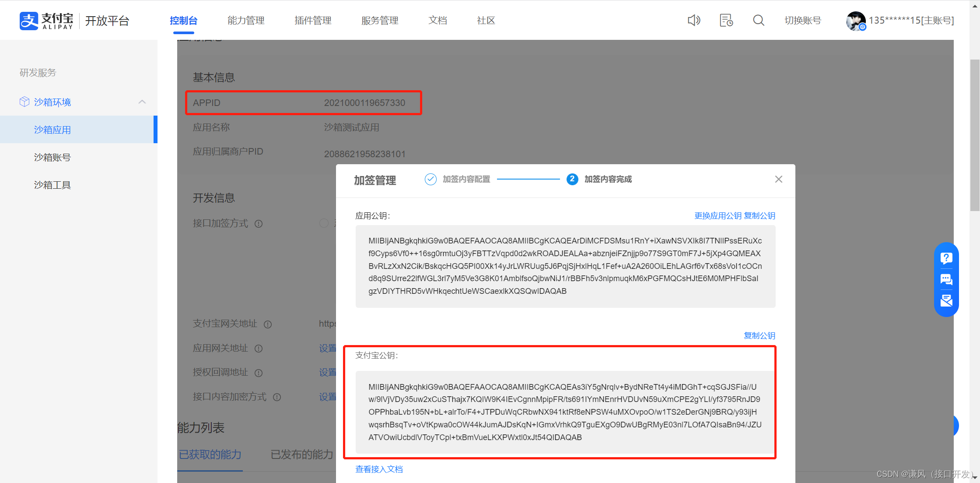Open the 能力管理 top menu
The width and height of the screenshot is (980, 483).
pos(246,21)
